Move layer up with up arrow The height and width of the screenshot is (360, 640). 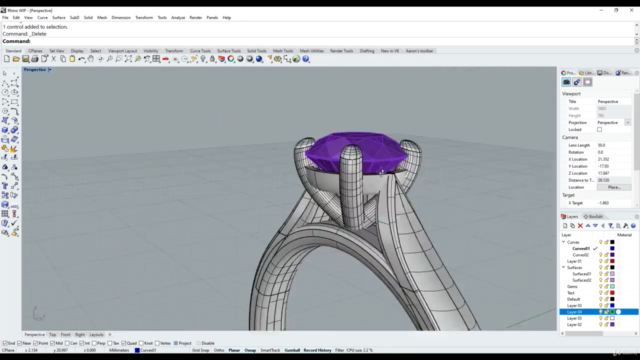point(588,226)
